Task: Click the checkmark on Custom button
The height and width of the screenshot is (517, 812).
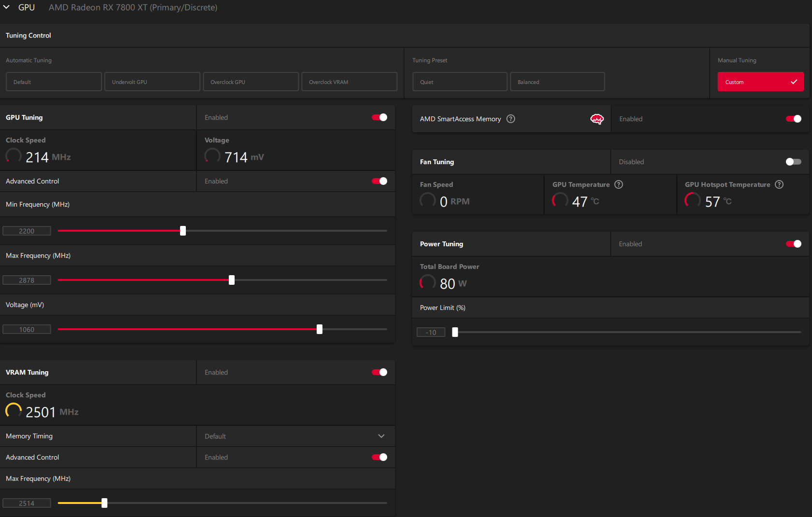Action: point(794,82)
